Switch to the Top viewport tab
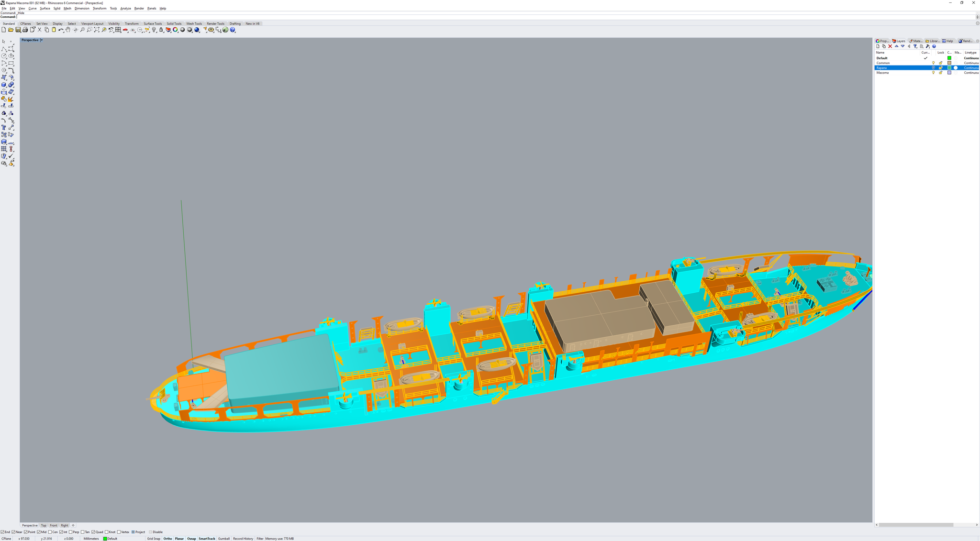Screen dimensions: 980x541 click(44, 525)
